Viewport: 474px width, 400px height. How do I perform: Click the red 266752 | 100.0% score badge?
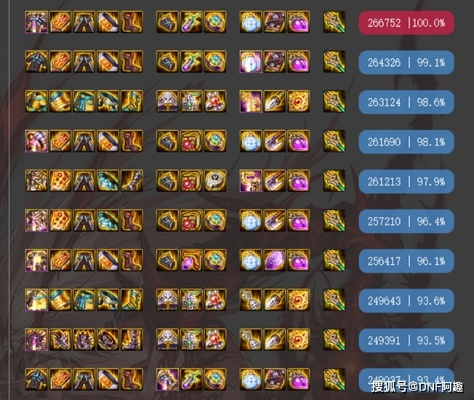tap(406, 23)
